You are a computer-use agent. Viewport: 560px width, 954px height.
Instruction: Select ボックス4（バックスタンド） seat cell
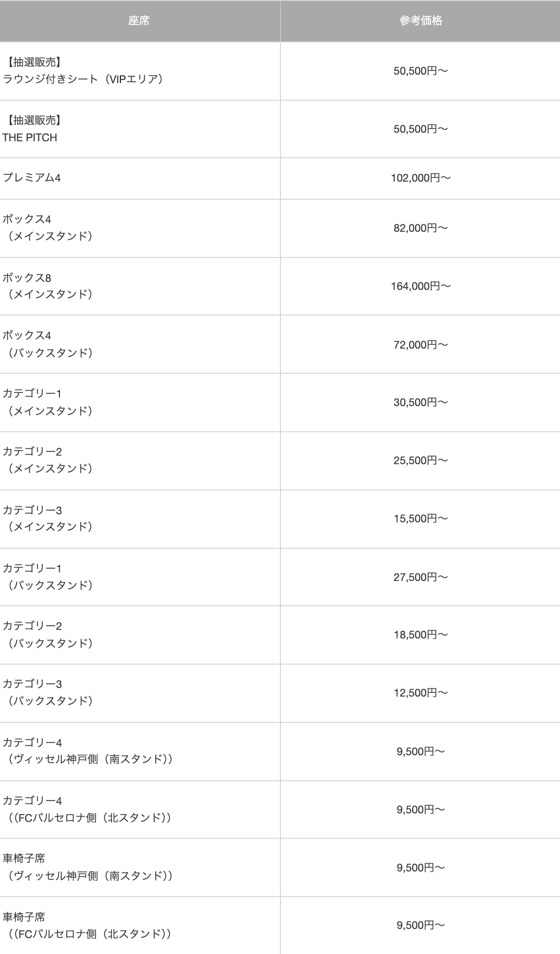[48, 344]
